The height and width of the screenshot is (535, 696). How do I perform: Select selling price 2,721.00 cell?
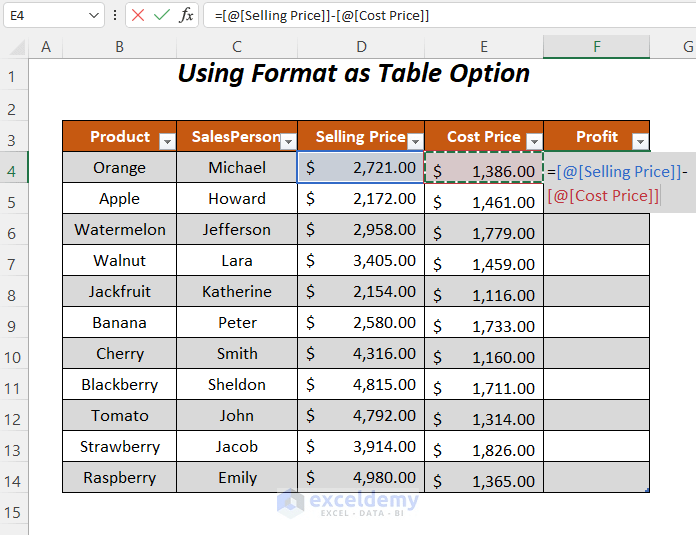click(361, 167)
